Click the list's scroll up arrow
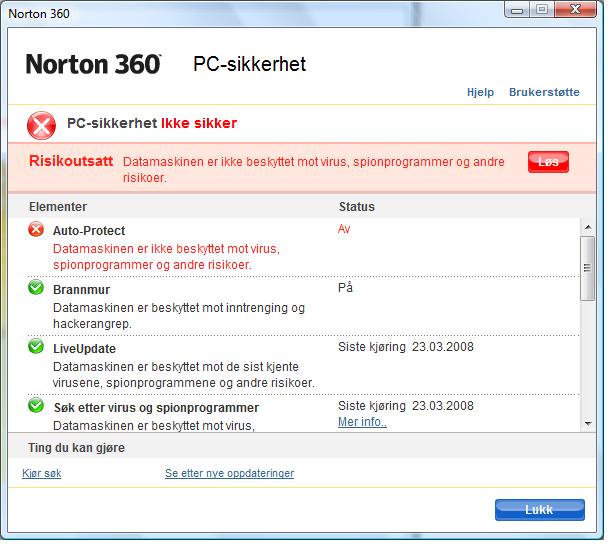 click(x=588, y=227)
